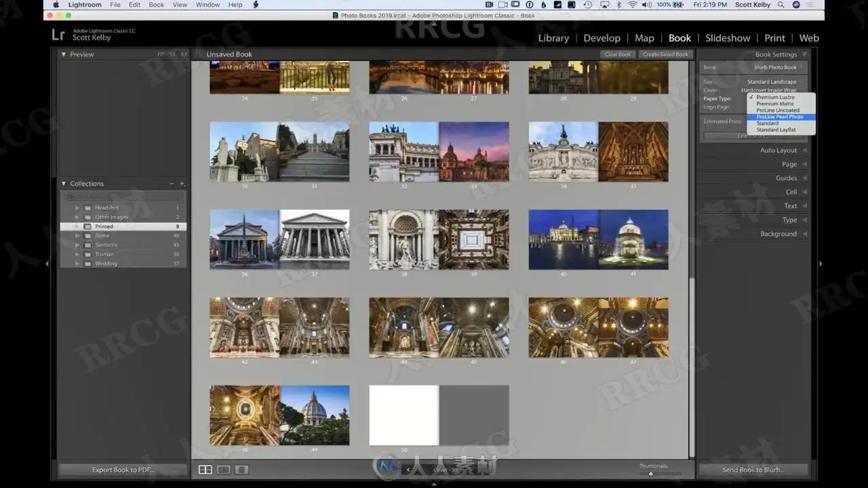Click the volume icon in menu bar
The height and width of the screenshot is (488, 868).
coord(646,5)
